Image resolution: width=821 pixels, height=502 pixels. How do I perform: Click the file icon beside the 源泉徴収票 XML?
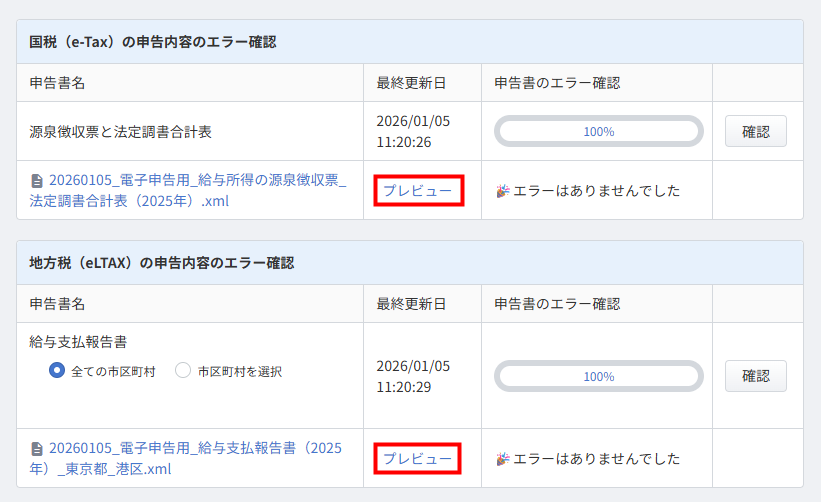[37, 181]
